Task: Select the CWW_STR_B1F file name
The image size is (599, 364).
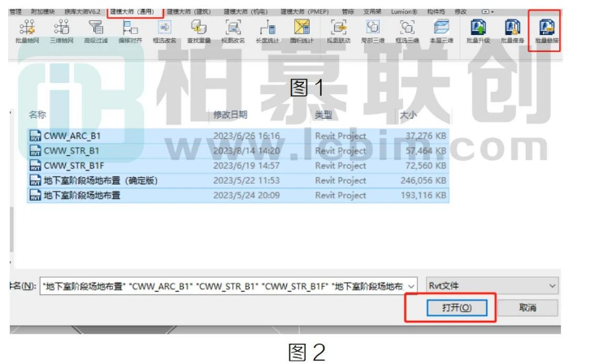Action: (74, 166)
